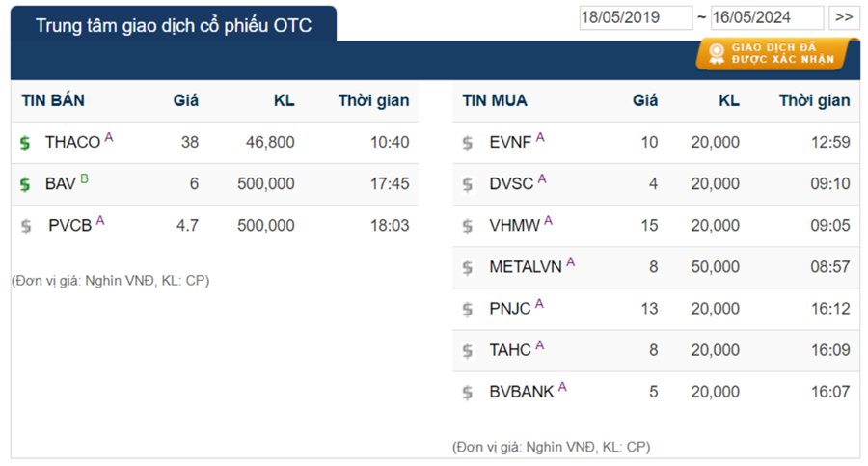Click the dollar icon beside METALVN
The image size is (868, 466).
click(x=468, y=267)
